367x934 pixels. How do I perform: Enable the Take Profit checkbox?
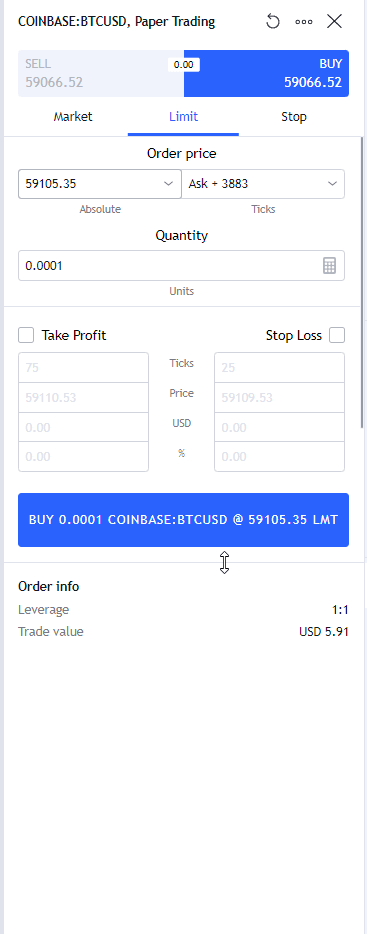26,335
